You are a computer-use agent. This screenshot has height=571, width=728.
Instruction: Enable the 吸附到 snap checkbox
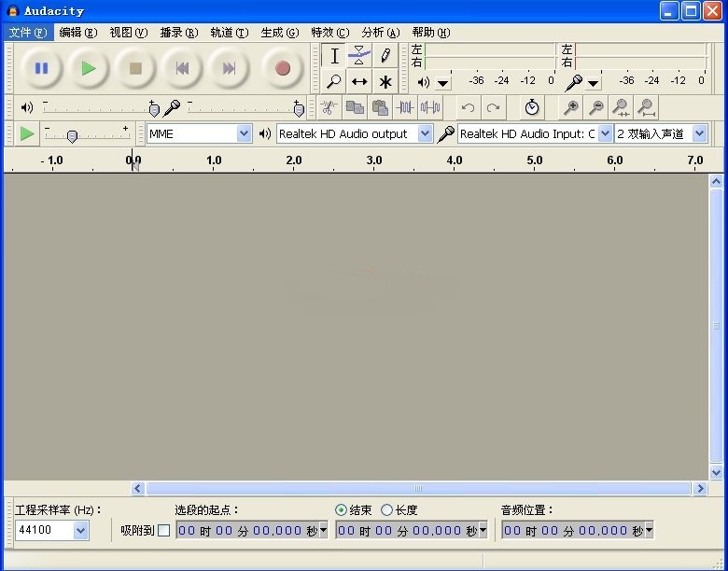pos(164,530)
